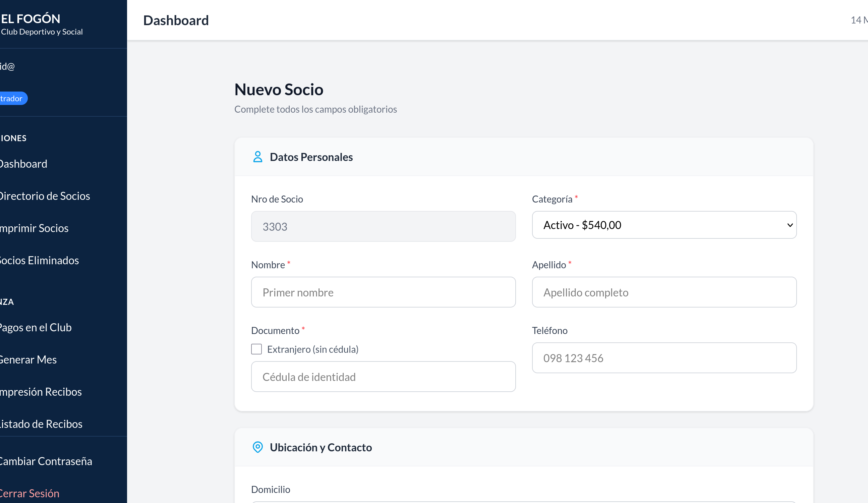Click the person icon beside Datos Personales
Viewport: 868px width, 503px height.
coord(257,157)
